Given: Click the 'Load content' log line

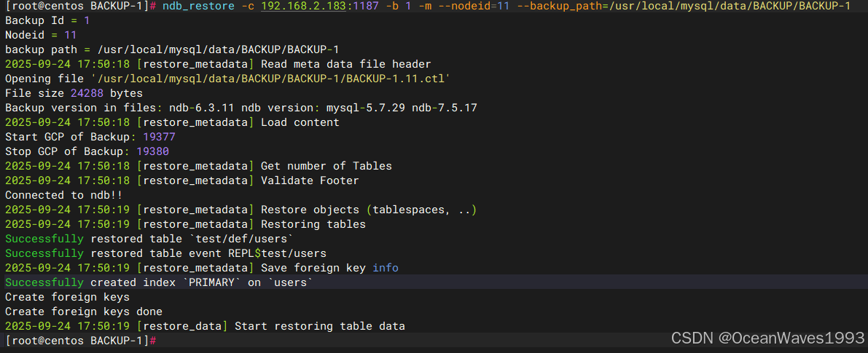Looking at the screenshot, I should pyautogui.click(x=171, y=122).
